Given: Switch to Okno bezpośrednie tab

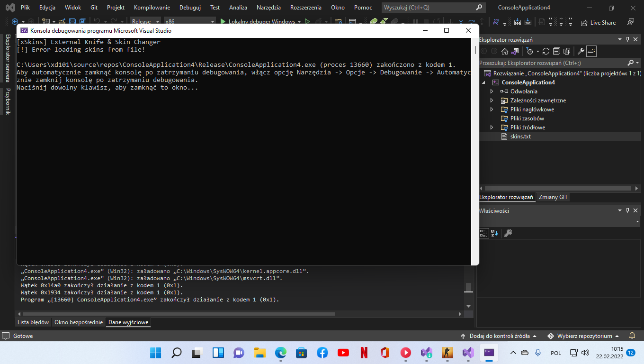Looking at the screenshot, I should coord(79,322).
